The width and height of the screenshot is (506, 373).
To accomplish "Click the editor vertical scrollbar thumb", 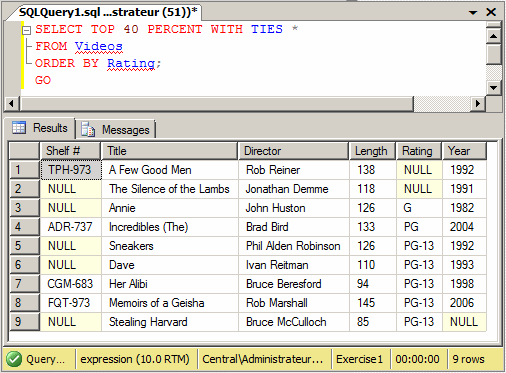I will (x=494, y=54).
